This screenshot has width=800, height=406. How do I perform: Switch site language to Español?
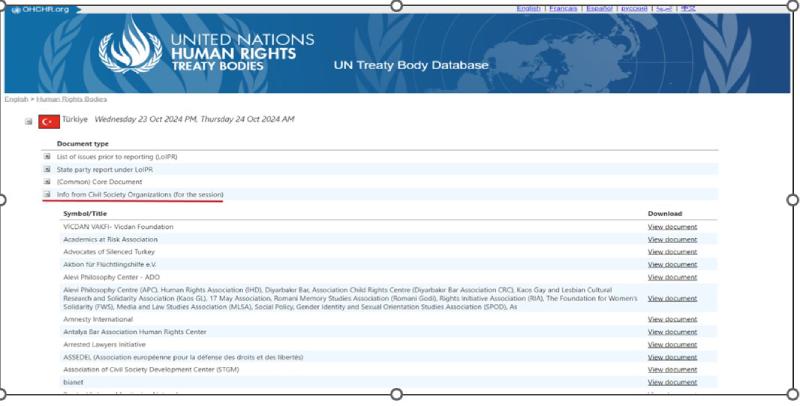point(599,9)
